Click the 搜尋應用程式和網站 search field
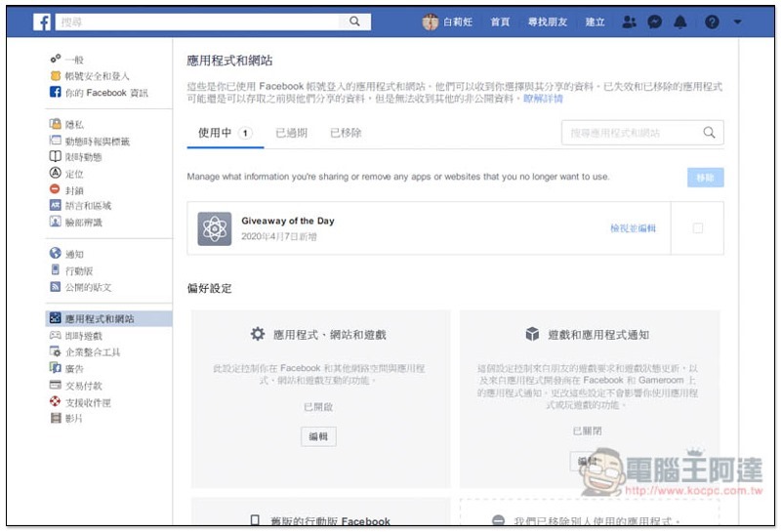The width and height of the screenshot is (781, 532). coord(633,133)
